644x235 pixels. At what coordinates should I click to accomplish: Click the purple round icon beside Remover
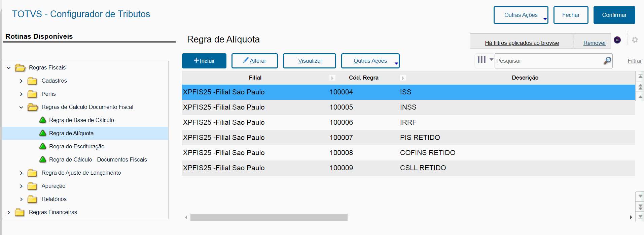(617, 40)
